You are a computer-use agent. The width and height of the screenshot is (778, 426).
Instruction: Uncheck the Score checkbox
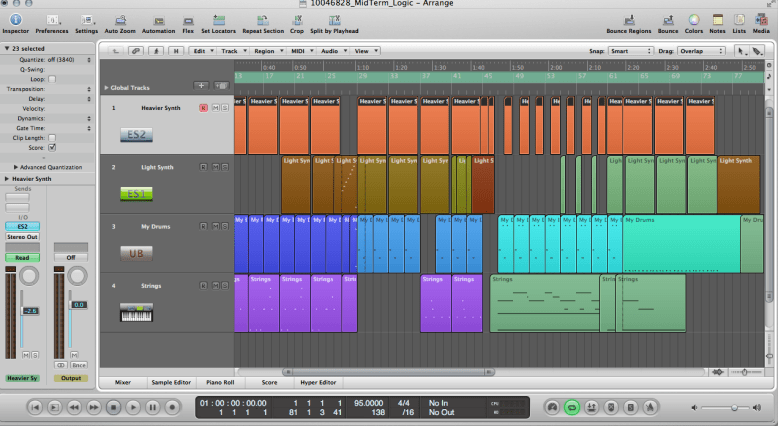point(52,147)
